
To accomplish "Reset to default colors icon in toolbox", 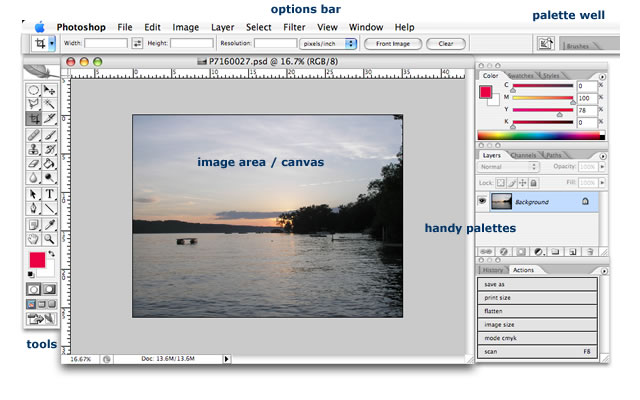I will [x=31, y=274].
